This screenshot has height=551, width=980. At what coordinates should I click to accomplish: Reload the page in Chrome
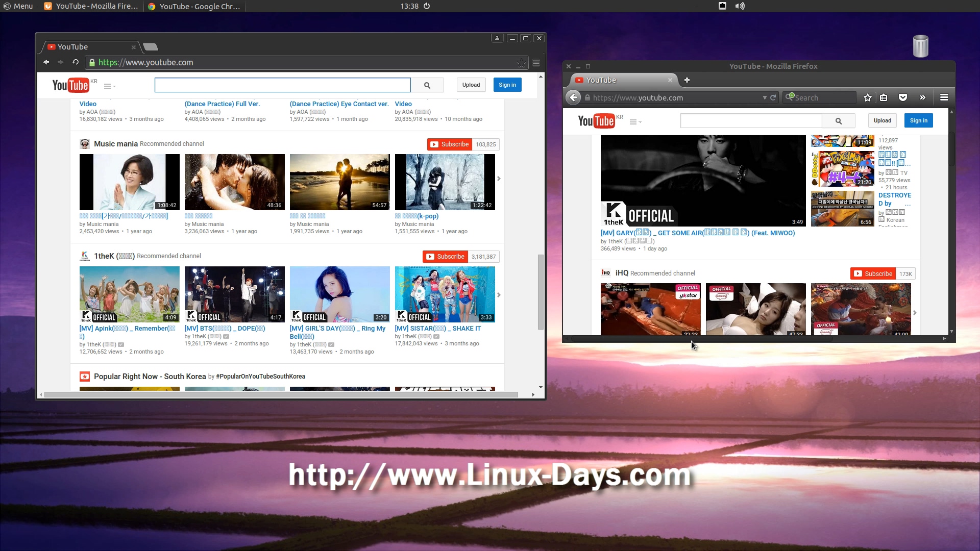pyautogui.click(x=76, y=62)
